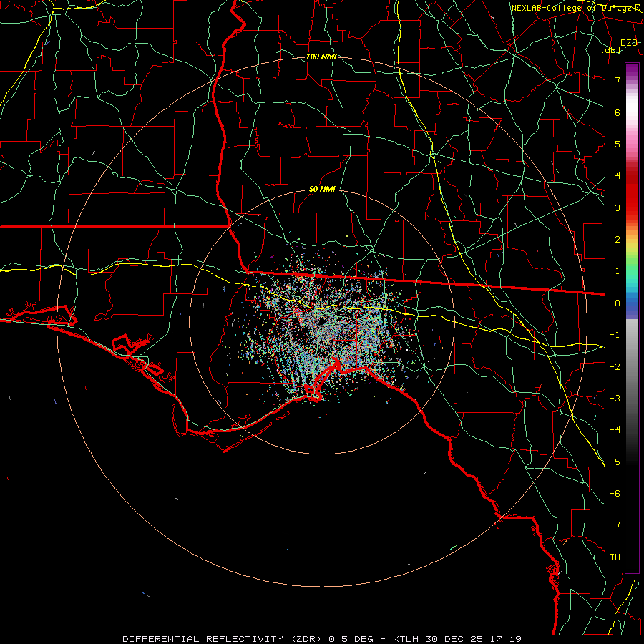Click the '-7' value on the color scale
This screenshot has height=644, width=644.
(x=615, y=525)
